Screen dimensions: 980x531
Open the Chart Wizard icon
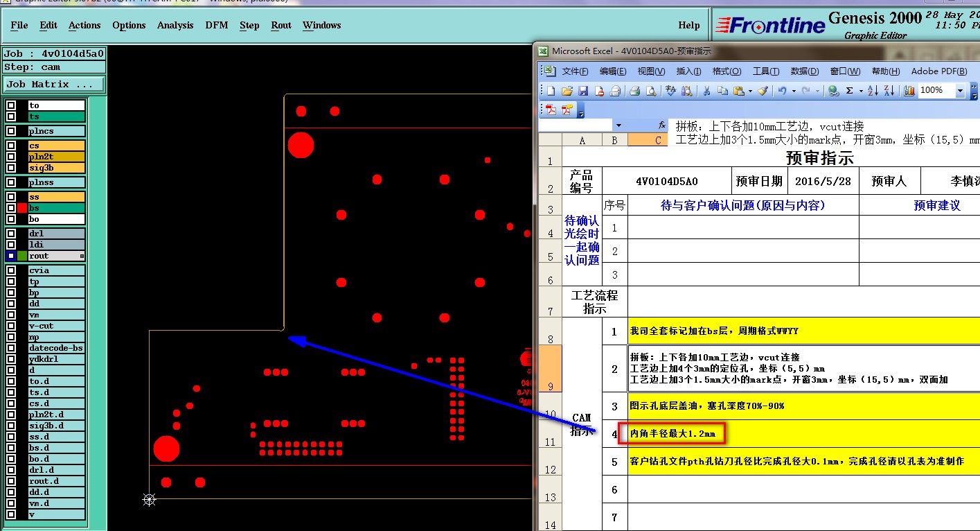(x=909, y=91)
